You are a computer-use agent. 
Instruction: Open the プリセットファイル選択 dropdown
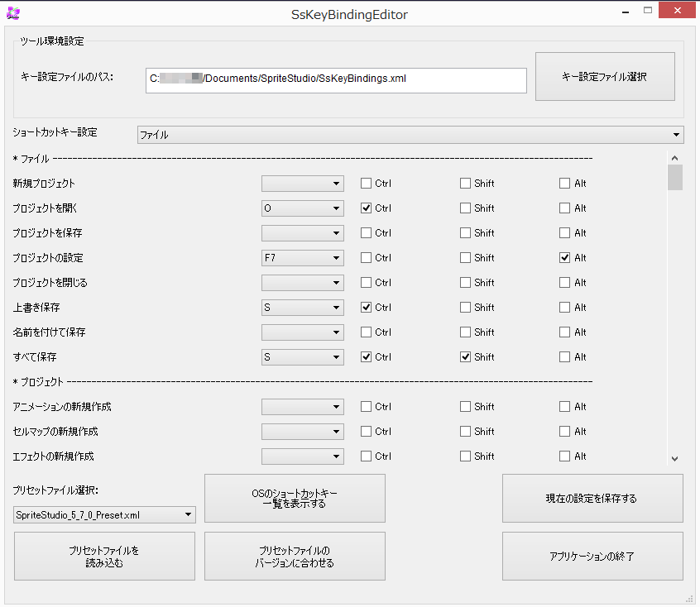(x=104, y=515)
